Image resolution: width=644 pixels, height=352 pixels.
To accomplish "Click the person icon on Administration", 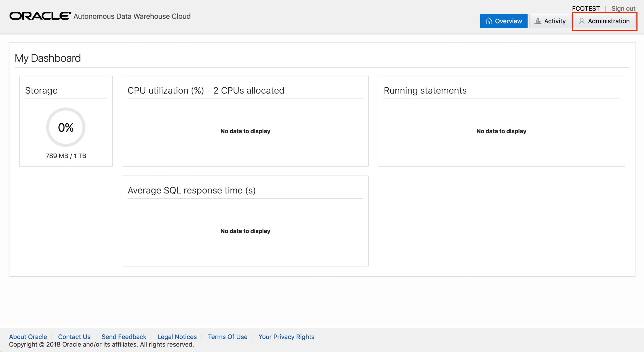I will [x=581, y=21].
